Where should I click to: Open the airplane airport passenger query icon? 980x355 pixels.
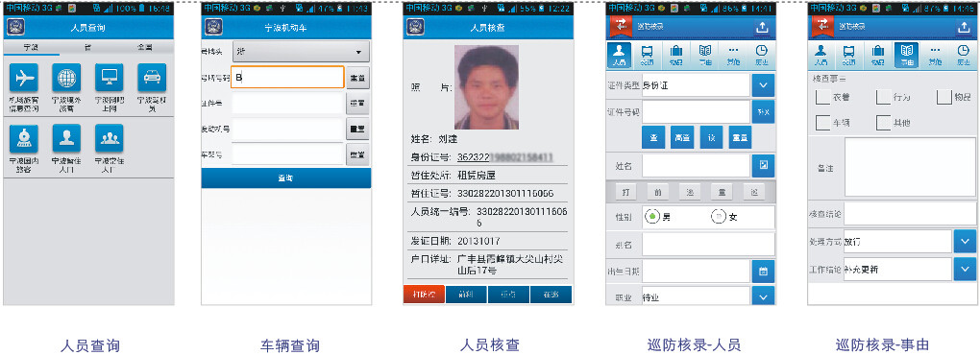click(x=24, y=78)
